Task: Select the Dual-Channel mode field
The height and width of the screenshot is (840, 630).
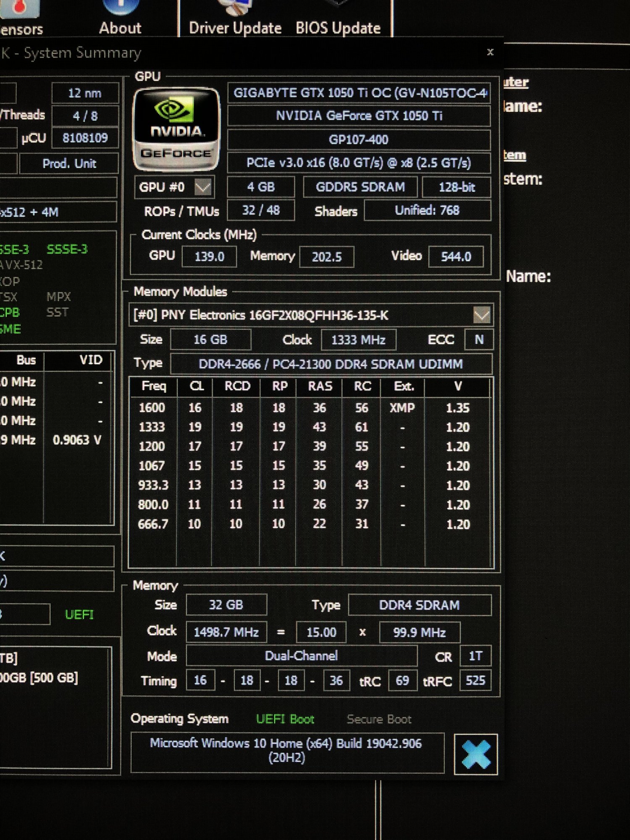Action: click(x=302, y=656)
